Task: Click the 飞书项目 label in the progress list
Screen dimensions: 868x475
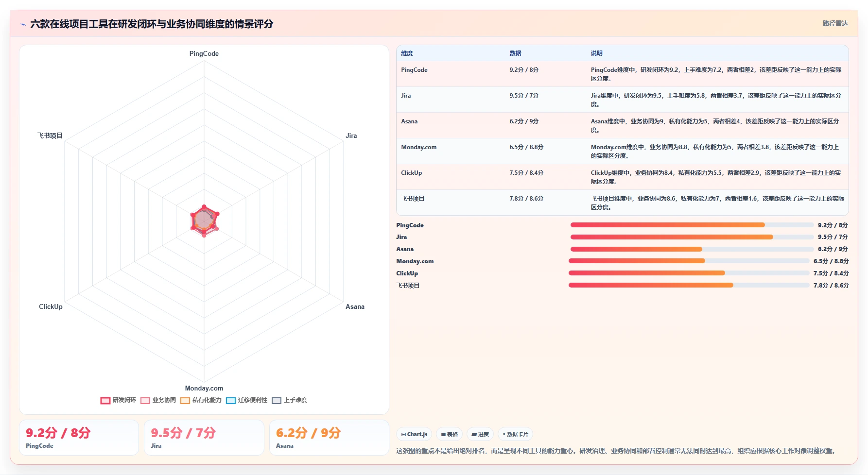Action: pos(408,286)
